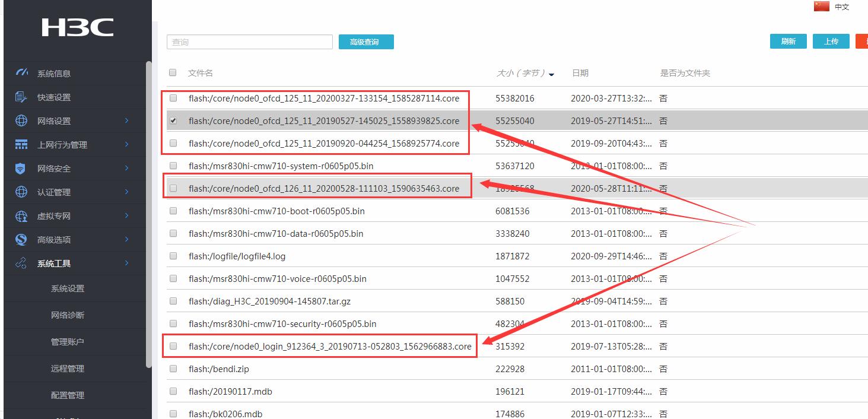Click the 上网行为管理 icon
868x419 pixels.
(x=21, y=144)
